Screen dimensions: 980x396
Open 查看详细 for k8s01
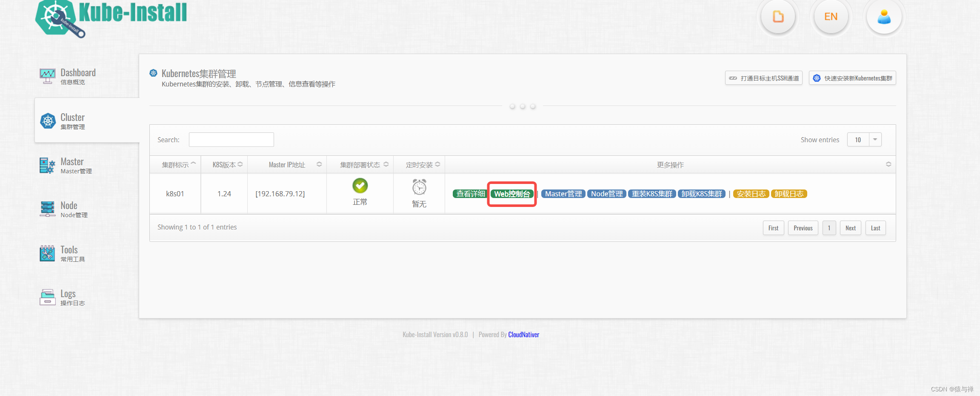point(470,194)
